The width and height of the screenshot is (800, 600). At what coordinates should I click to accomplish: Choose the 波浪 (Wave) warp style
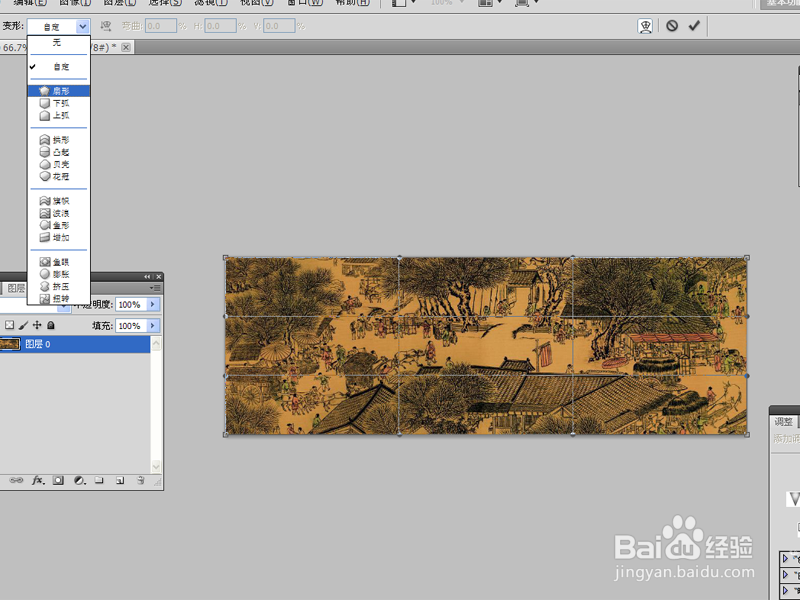(x=59, y=213)
